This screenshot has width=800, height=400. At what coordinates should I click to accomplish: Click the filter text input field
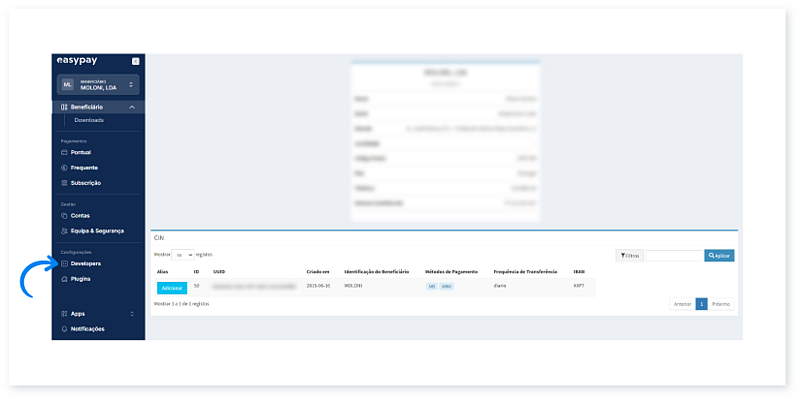[673, 256]
